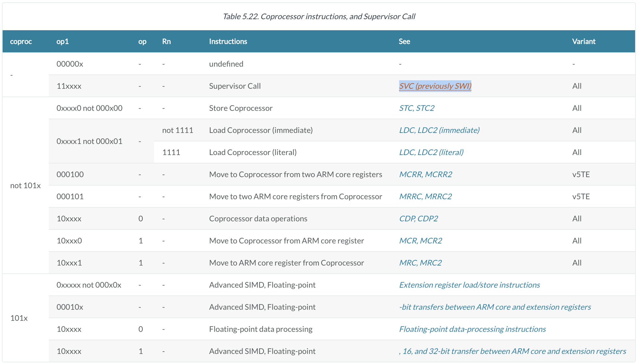Click the Rn column header
639x364 pixels.
(x=166, y=42)
